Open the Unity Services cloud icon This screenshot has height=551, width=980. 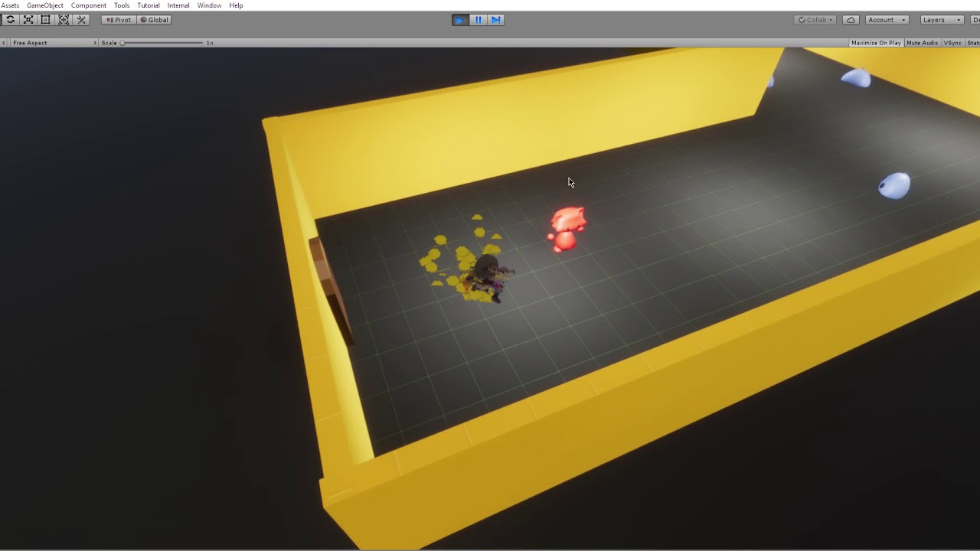pyautogui.click(x=851, y=20)
